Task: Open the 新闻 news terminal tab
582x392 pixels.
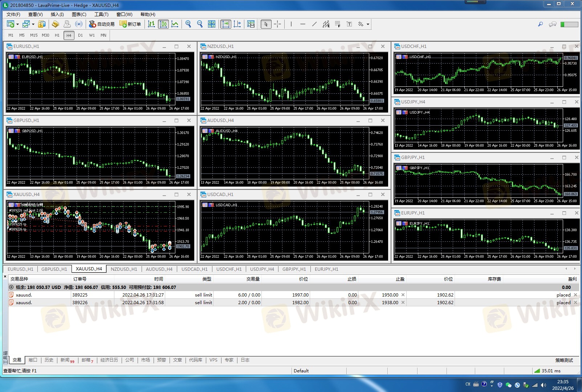Action: (67, 360)
